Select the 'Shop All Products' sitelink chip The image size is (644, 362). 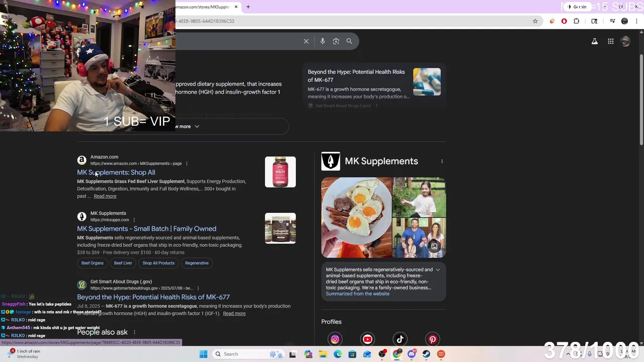(x=158, y=263)
